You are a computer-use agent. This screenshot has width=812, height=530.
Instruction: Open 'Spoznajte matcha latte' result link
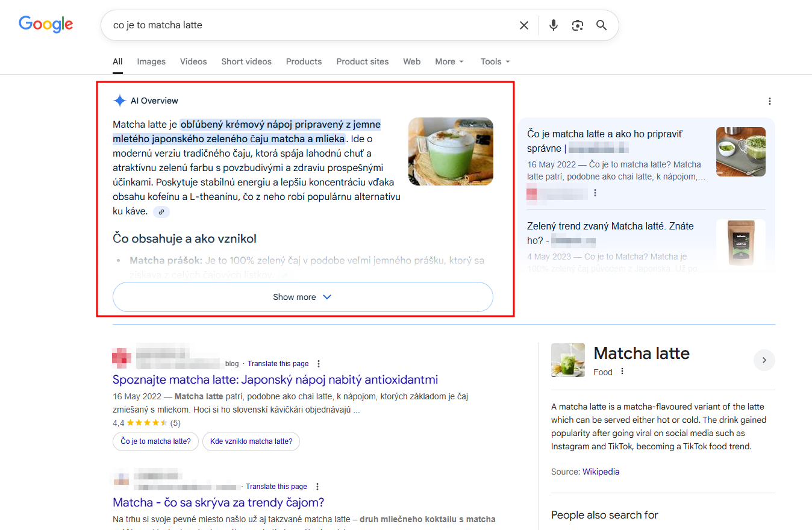point(275,380)
